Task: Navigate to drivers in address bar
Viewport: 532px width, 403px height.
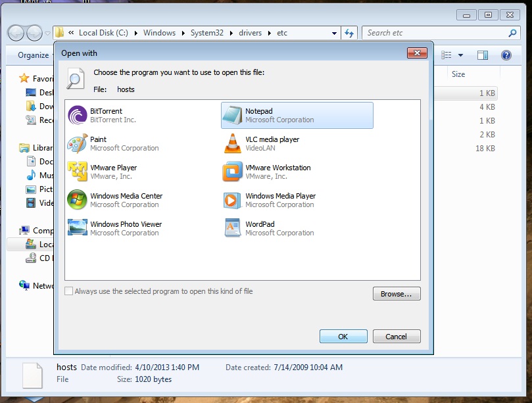Action: 251,33
